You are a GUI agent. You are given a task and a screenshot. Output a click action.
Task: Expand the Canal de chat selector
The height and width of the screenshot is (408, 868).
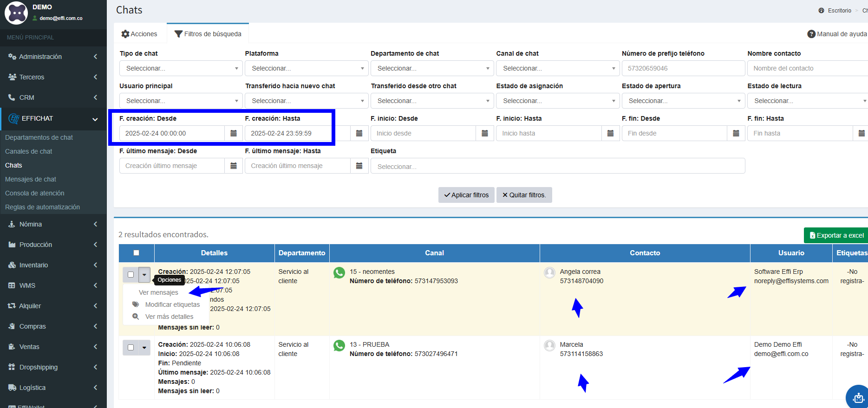coord(556,68)
